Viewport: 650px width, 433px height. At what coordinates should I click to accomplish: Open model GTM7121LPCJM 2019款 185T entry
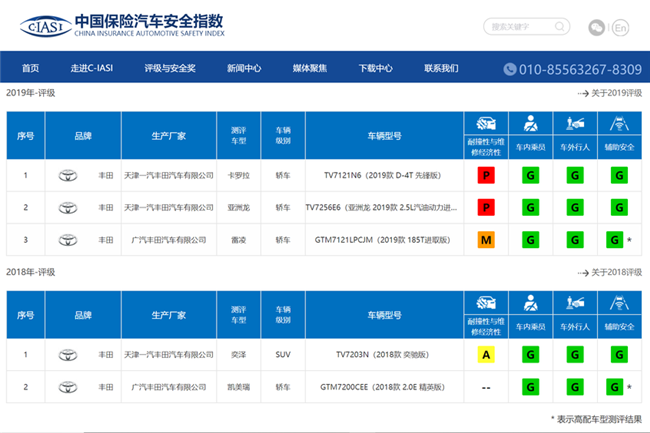click(x=382, y=239)
